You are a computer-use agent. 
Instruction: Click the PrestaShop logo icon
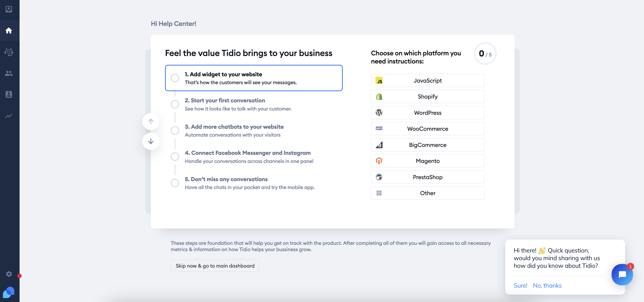(379, 177)
